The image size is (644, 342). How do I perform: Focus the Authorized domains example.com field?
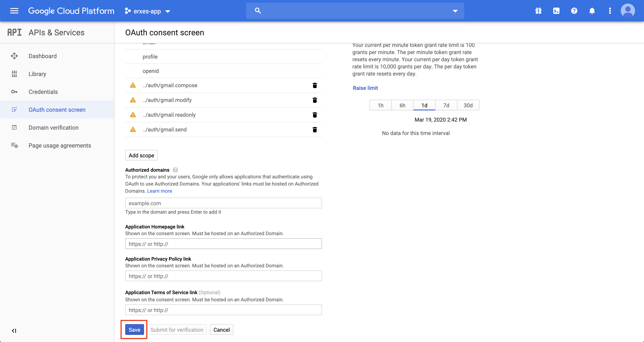pos(223,203)
